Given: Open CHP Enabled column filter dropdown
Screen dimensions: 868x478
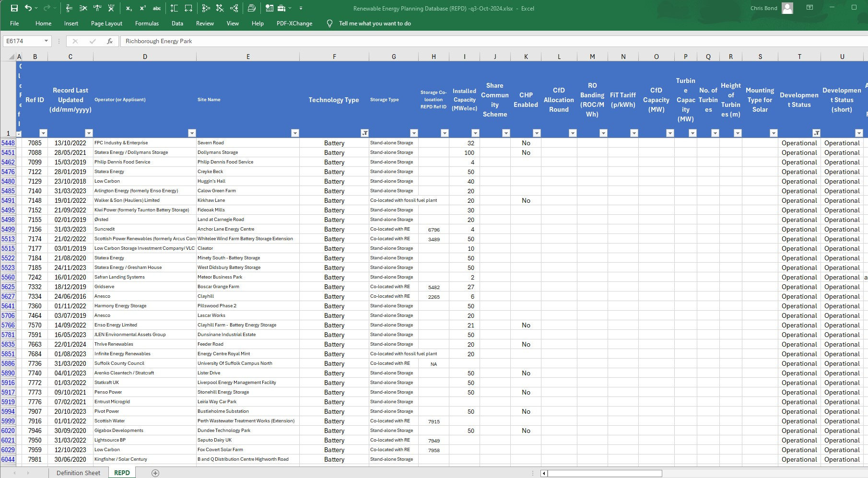Looking at the screenshot, I should 537,133.
